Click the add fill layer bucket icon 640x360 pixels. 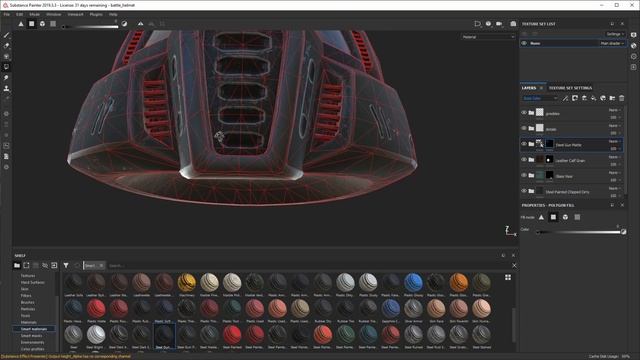tap(593, 98)
